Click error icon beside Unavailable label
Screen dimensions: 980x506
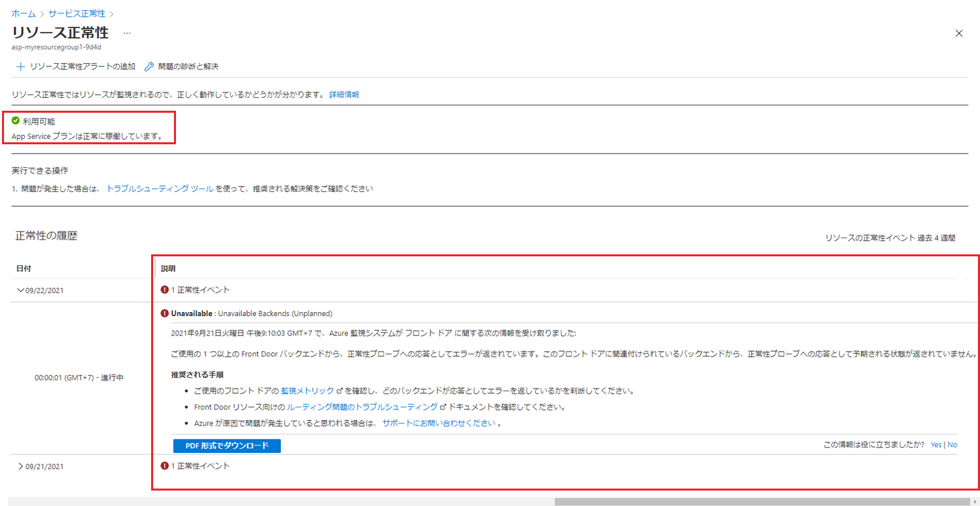165,313
